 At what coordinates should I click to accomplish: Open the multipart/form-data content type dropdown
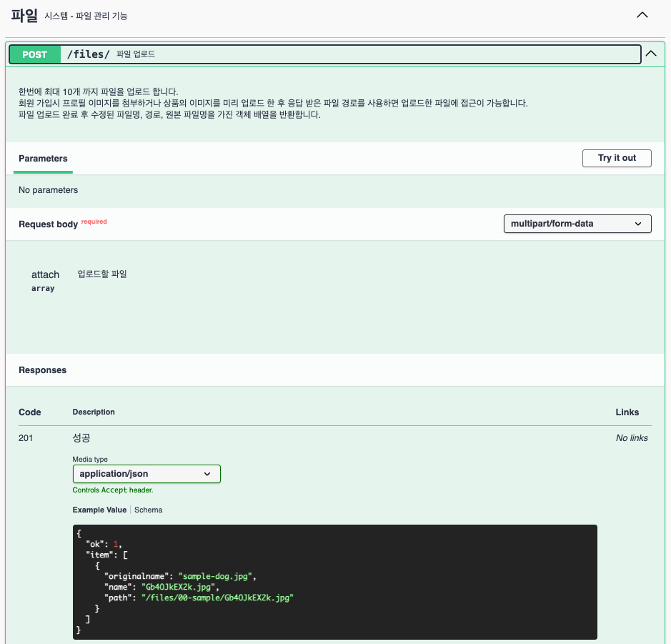click(x=577, y=224)
